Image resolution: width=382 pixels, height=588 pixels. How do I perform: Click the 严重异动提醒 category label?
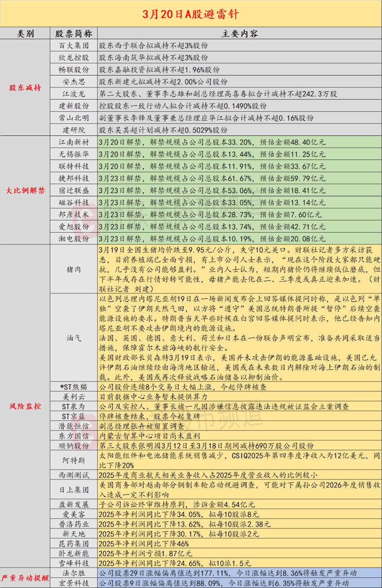[25, 578]
